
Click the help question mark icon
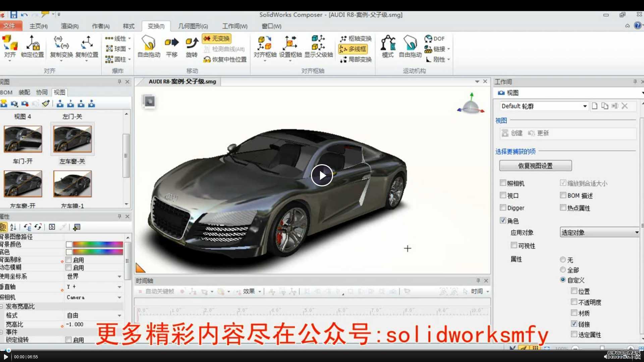637,25
